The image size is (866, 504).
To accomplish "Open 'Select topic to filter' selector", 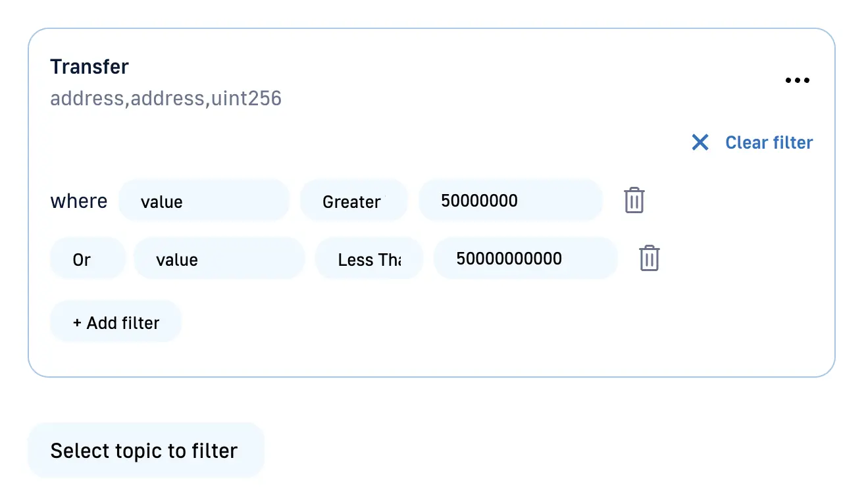I will 145,451.
